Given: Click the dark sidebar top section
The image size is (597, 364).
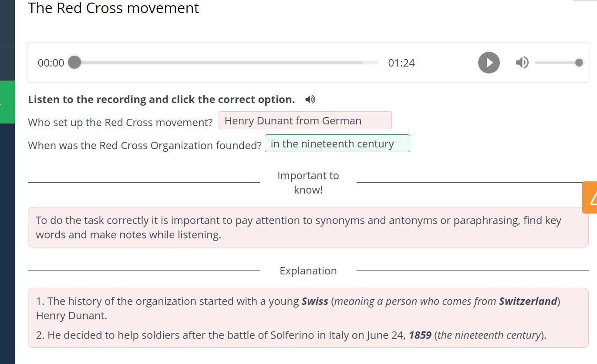Looking at the screenshot, I should click(7, 22).
